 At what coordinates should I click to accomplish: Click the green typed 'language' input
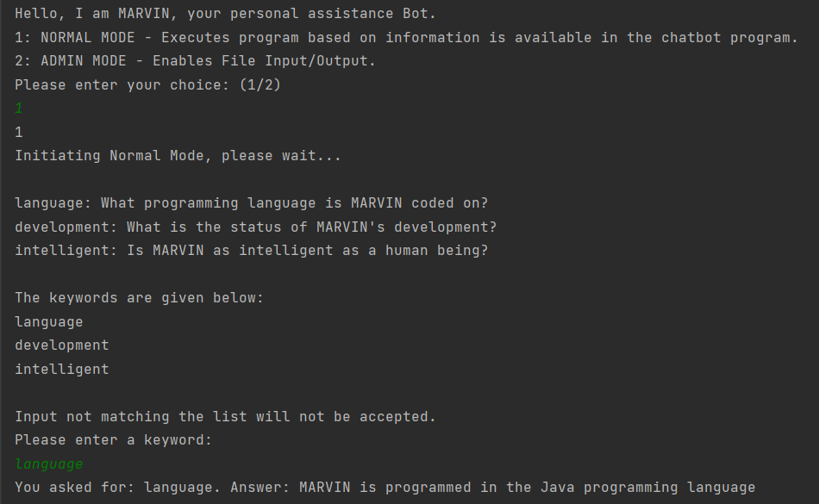click(x=49, y=464)
